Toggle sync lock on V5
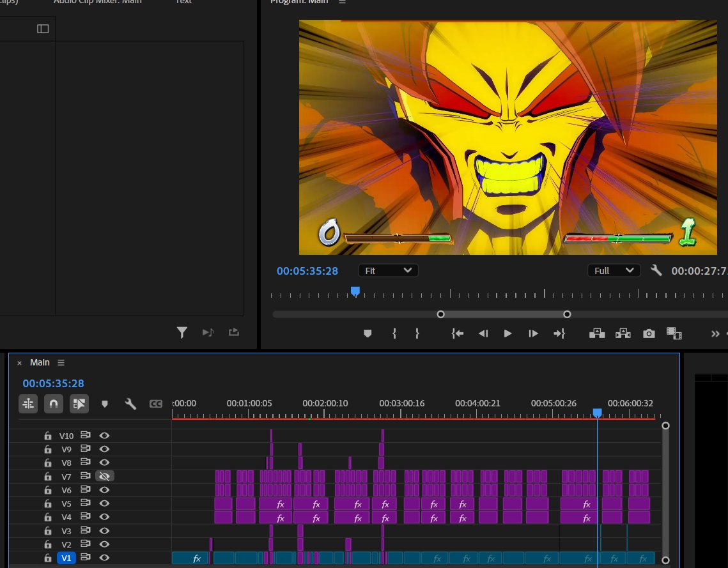 [86, 503]
